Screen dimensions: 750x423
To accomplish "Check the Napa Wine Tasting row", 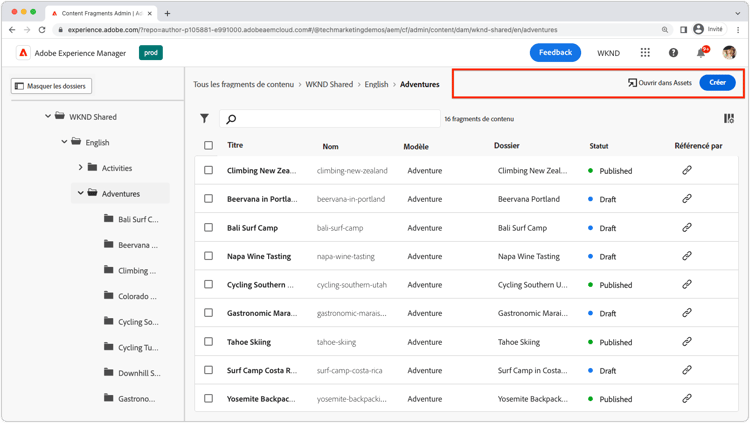I will coord(209,256).
